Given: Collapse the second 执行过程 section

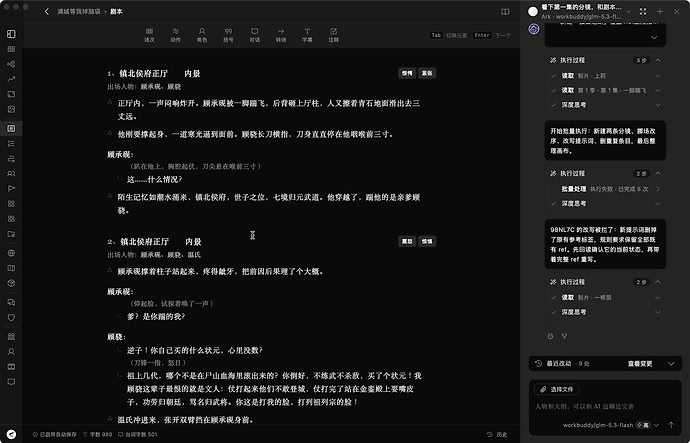Looking at the screenshot, I should pos(658,173).
